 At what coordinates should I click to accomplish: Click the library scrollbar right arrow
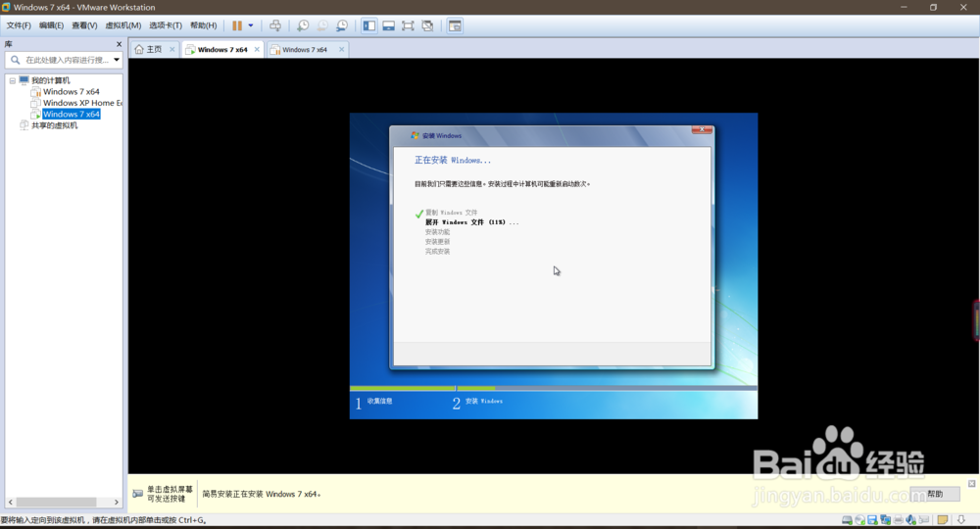pos(117,503)
